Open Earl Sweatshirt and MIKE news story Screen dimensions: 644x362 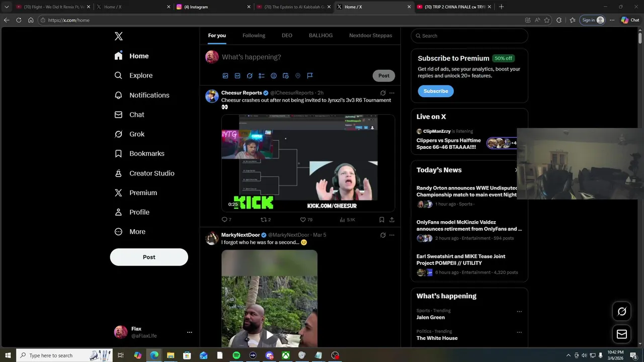[x=461, y=259]
